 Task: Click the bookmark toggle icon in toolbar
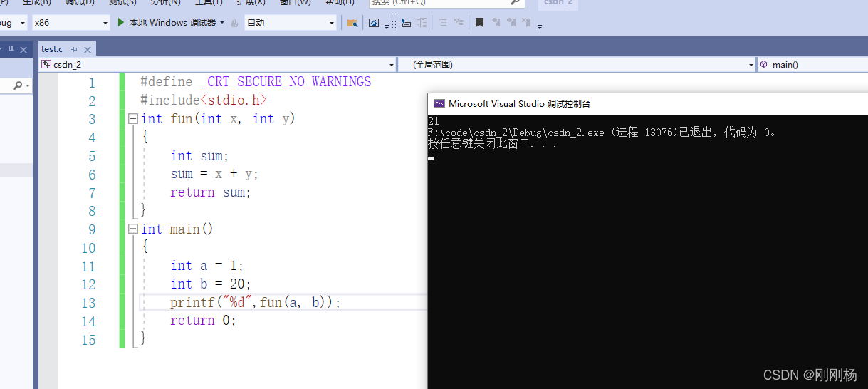[479, 23]
